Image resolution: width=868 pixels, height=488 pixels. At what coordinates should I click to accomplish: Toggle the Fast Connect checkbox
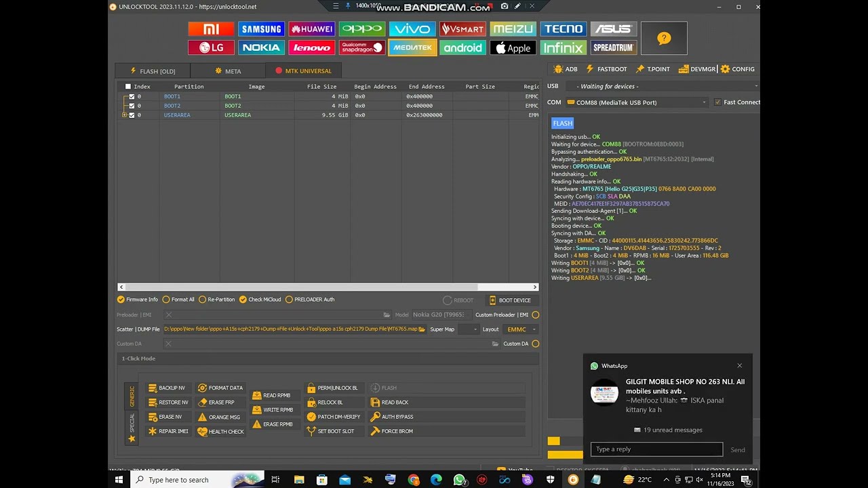click(717, 102)
